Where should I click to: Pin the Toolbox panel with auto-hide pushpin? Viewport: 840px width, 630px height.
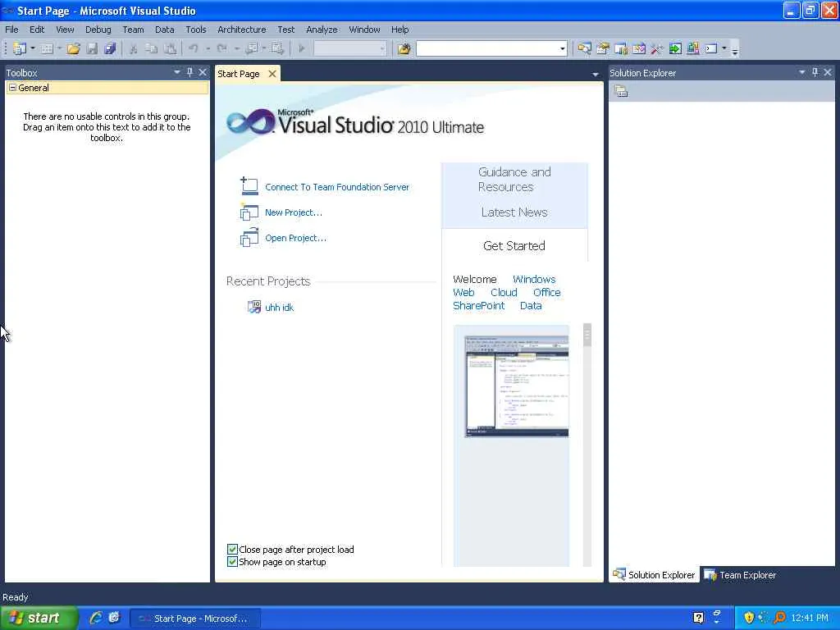point(189,72)
